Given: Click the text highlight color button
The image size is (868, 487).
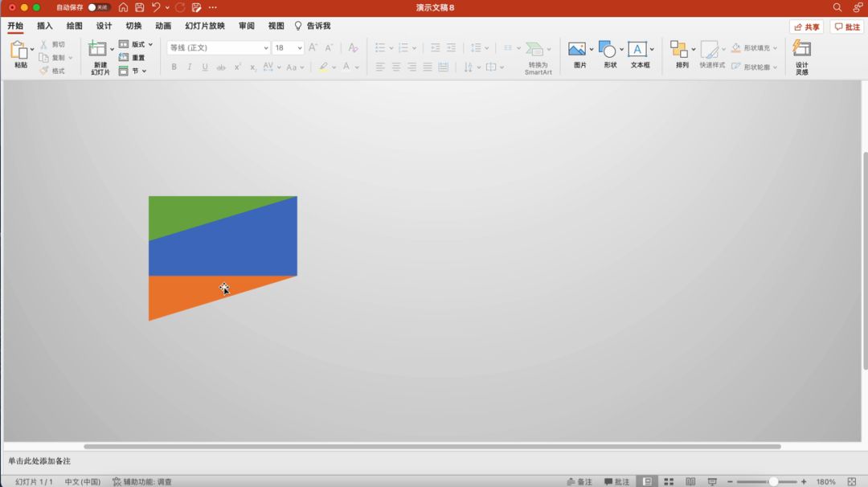Looking at the screenshot, I should tap(323, 67).
